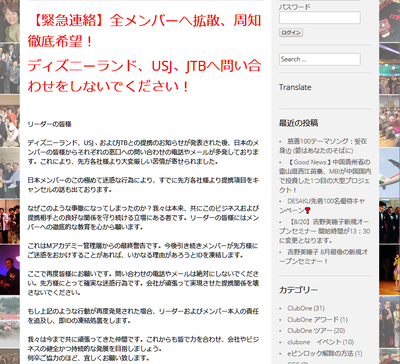Click the リーダーの皆様 greeting line
The width and height of the screenshot is (400, 364).
pos(49,124)
